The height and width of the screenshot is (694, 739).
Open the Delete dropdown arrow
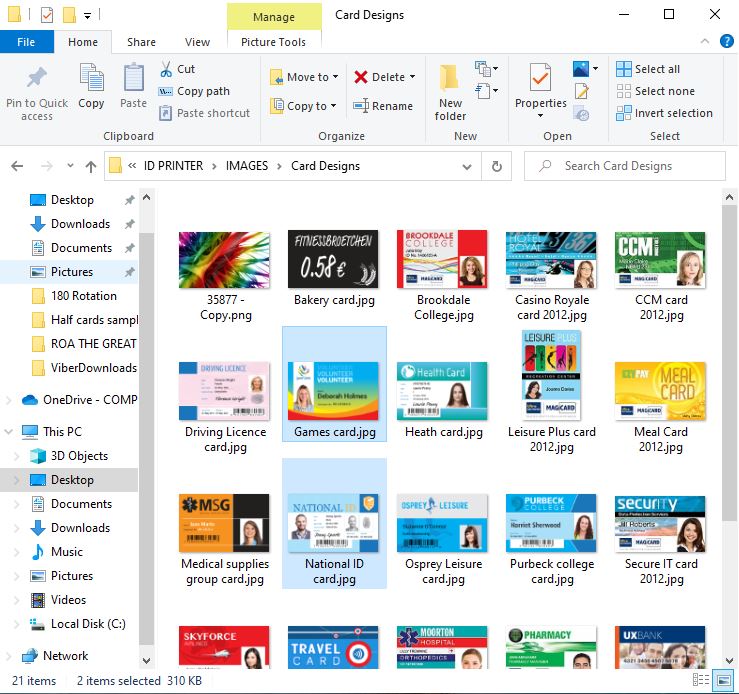[x=412, y=77]
